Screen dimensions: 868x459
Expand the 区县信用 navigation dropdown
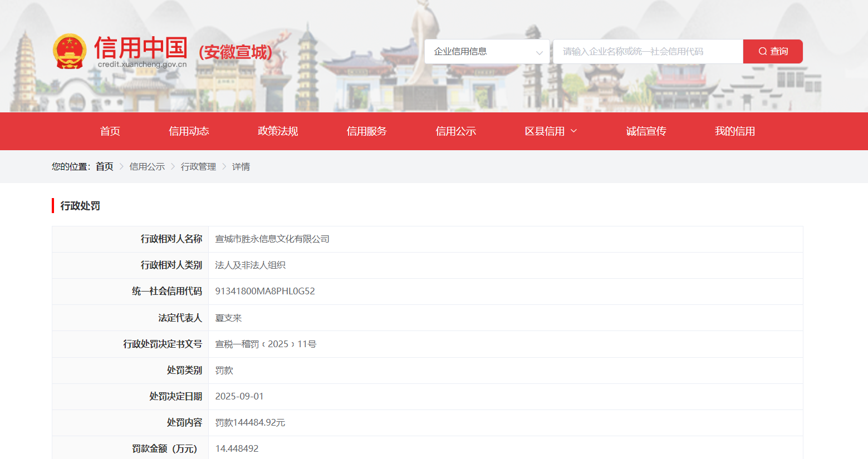551,131
